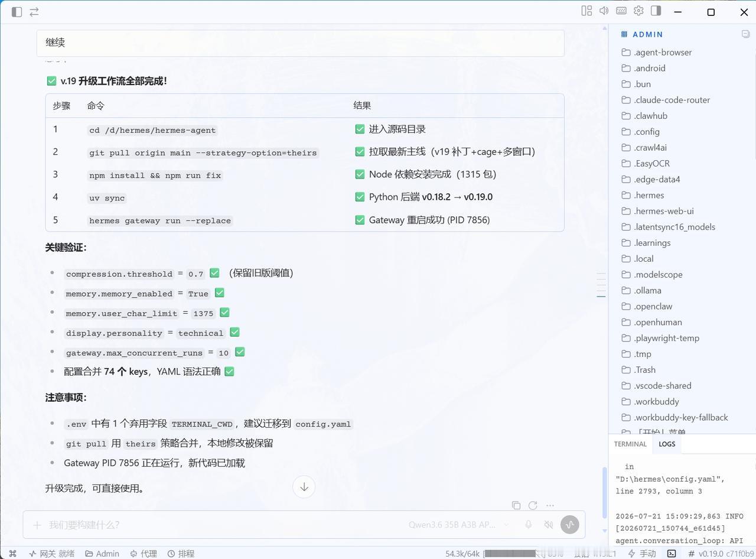Click 54.3k/64k context usage indicator
756x559 pixels.
click(462, 554)
